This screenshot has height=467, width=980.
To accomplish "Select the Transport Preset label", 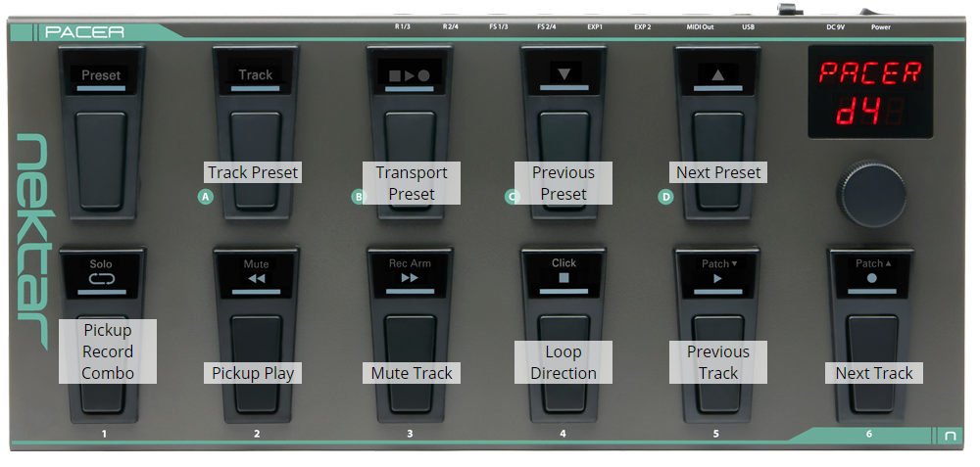I will click(x=411, y=183).
